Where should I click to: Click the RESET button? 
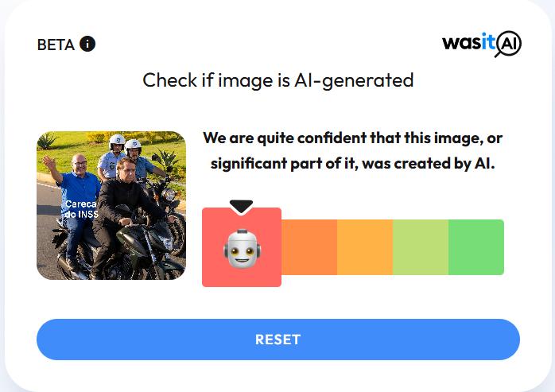pos(277,340)
